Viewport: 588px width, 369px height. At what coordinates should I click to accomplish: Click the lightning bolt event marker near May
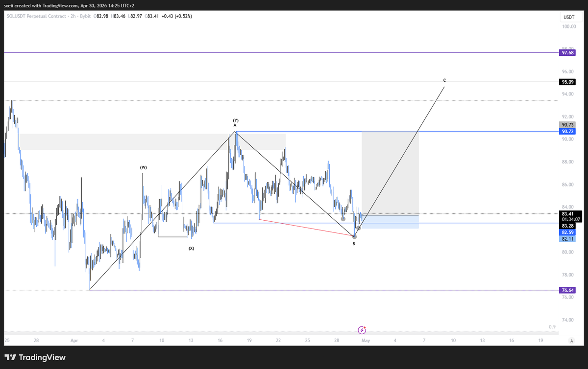[362, 330]
